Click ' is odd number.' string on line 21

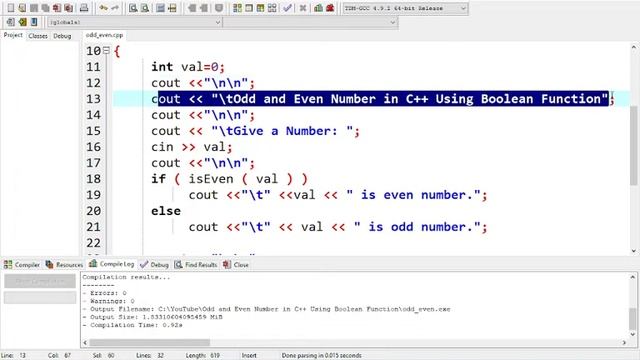point(417,227)
